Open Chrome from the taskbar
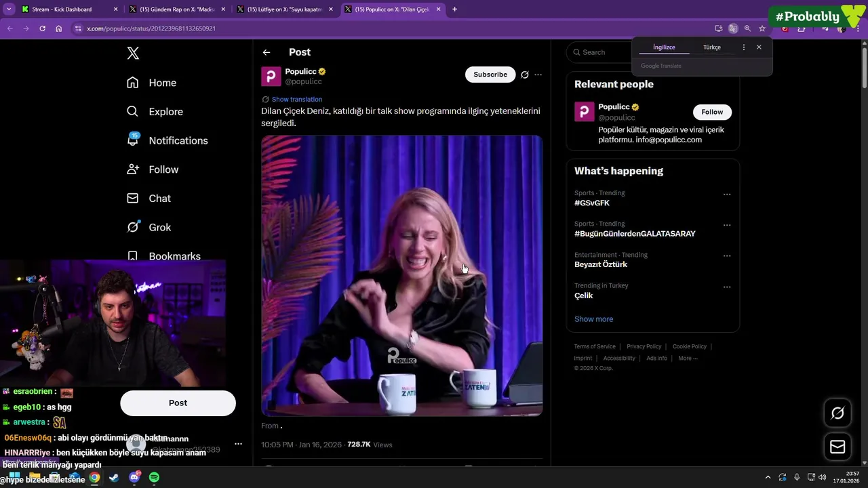The image size is (868, 488). (x=94, y=477)
